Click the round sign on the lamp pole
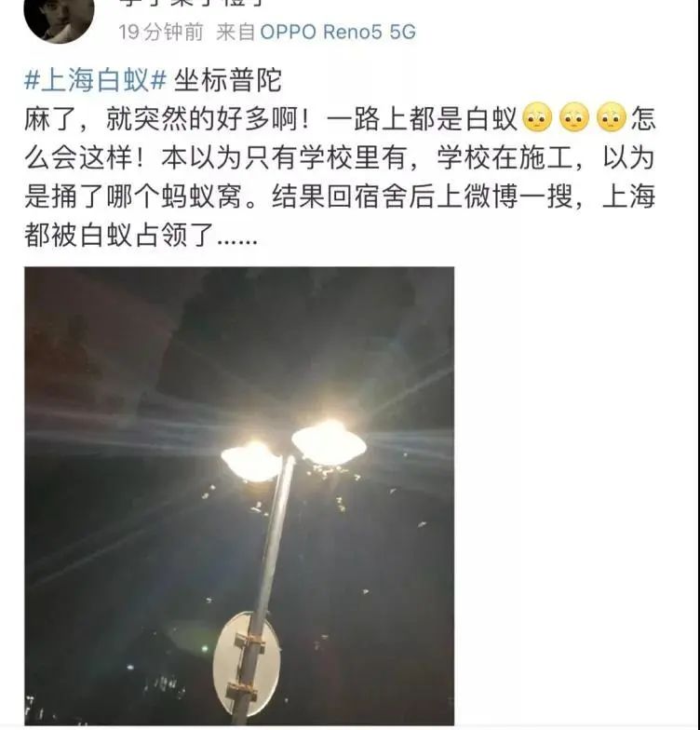This screenshot has width=700, height=730. click(x=247, y=665)
